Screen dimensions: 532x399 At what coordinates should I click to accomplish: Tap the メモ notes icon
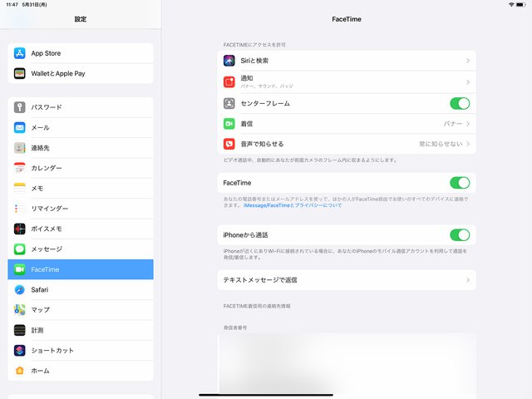click(20, 189)
